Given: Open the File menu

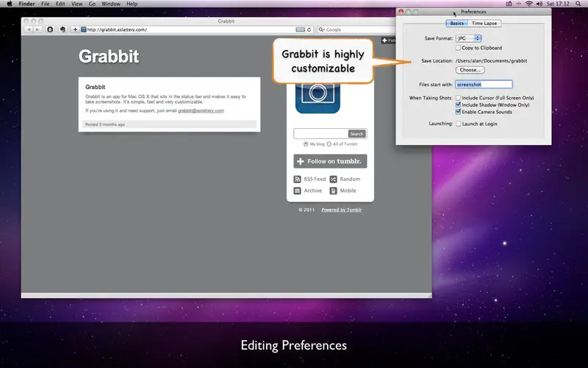Looking at the screenshot, I should 46,4.
